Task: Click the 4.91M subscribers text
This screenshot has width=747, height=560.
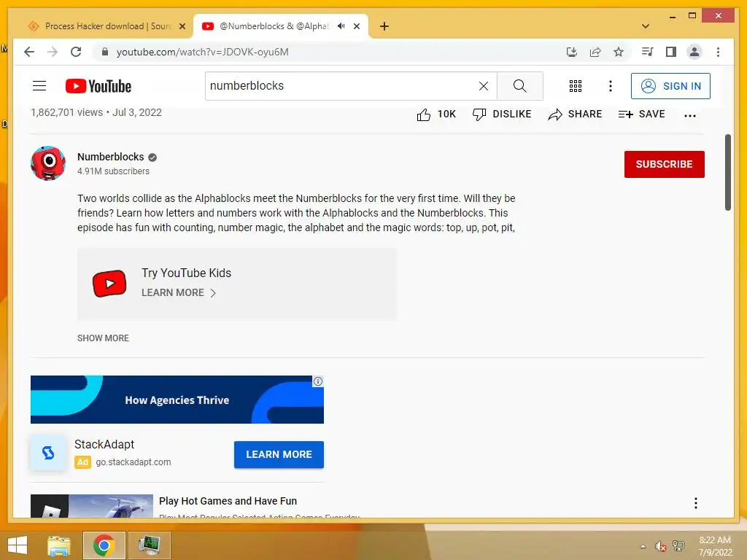Action: [x=113, y=171]
